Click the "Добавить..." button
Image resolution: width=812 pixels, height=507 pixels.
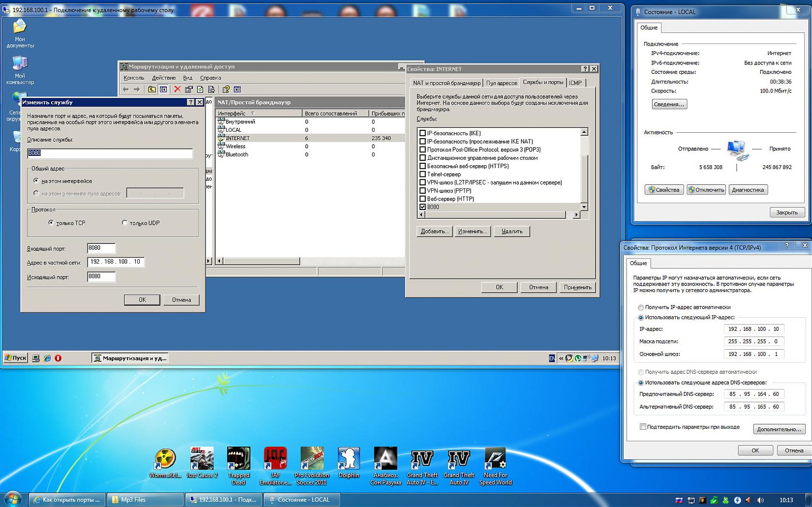pyautogui.click(x=434, y=231)
